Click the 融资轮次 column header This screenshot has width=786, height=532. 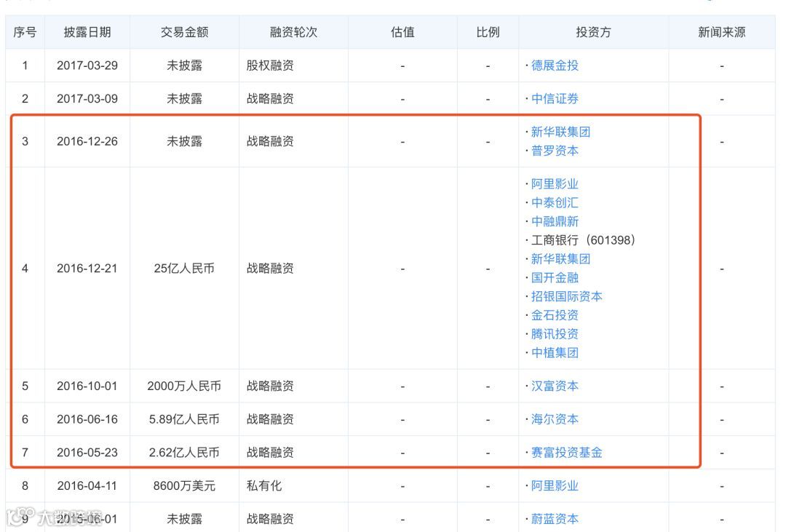tap(293, 32)
